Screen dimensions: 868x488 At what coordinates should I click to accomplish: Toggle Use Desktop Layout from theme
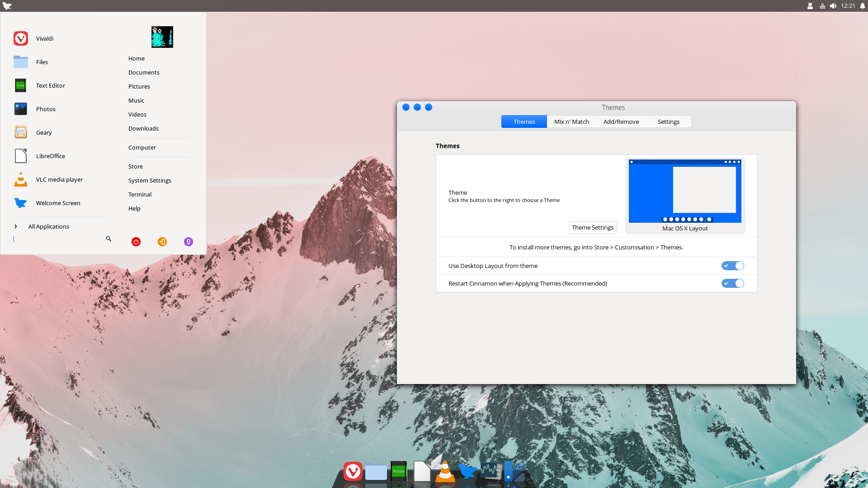coord(732,266)
